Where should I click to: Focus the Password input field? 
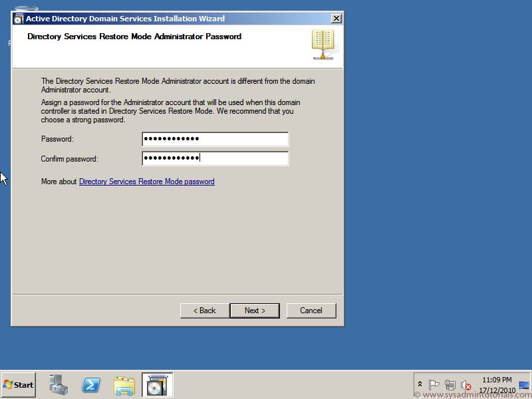(214, 139)
